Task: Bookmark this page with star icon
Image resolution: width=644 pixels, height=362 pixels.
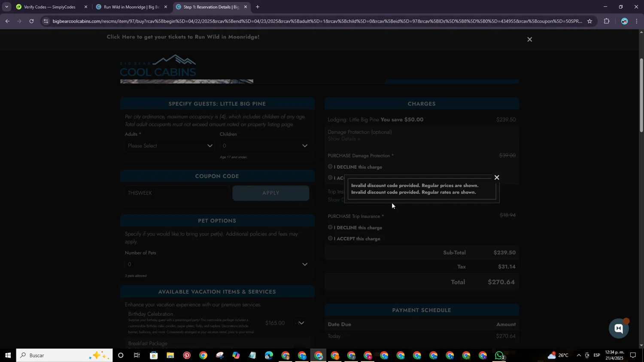Action: 589,21
